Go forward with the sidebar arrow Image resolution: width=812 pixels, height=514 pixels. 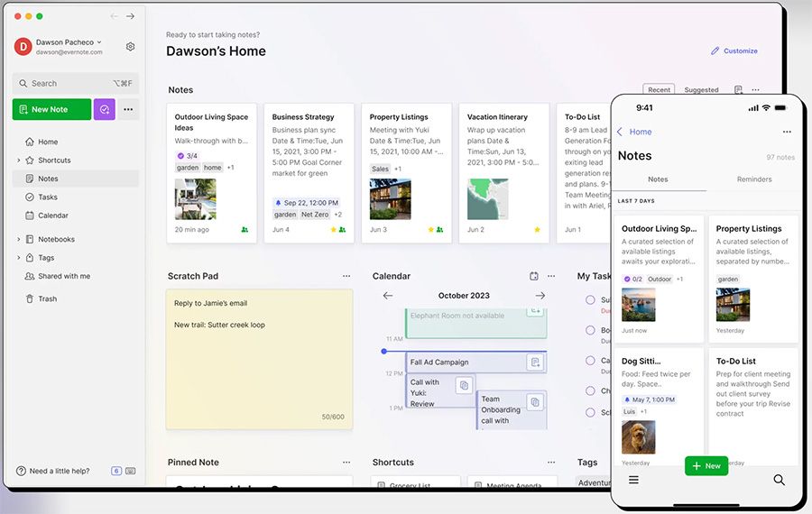[x=131, y=16]
